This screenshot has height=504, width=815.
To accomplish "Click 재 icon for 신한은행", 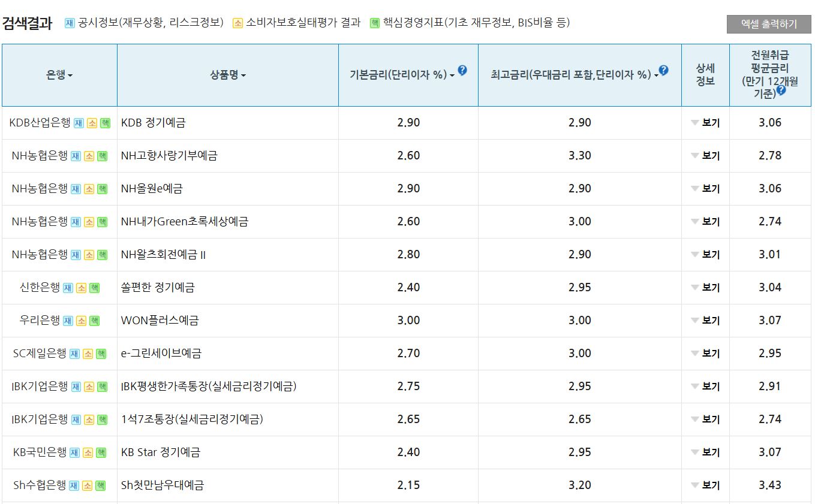I will click(x=68, y=288).
